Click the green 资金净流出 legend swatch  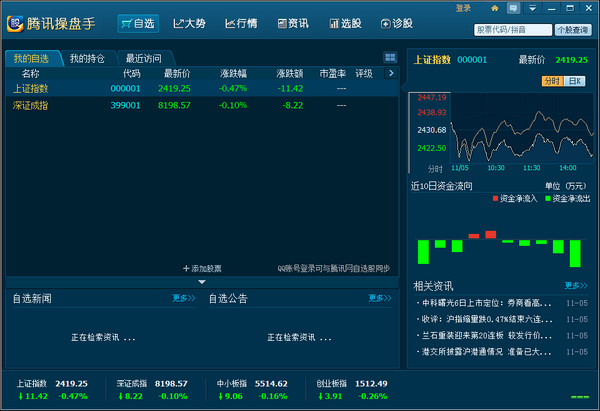pyautogui.click(x=548, y=198)
